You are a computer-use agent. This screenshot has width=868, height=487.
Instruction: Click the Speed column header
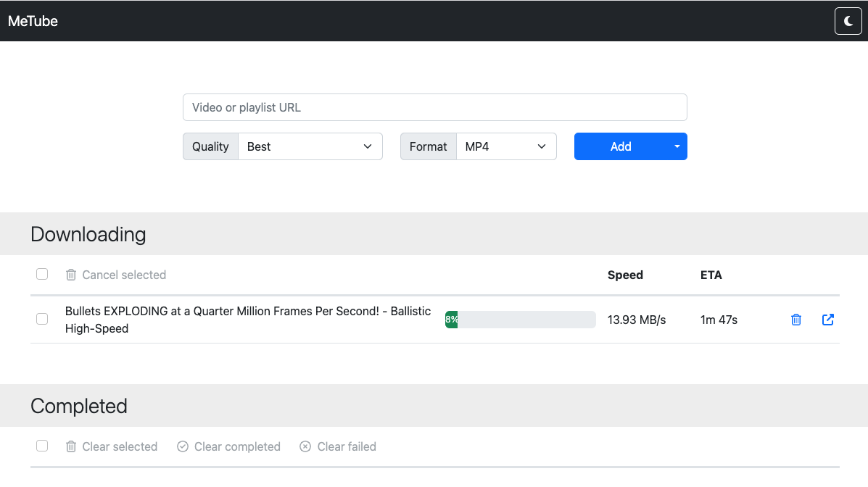pos(625,275)
